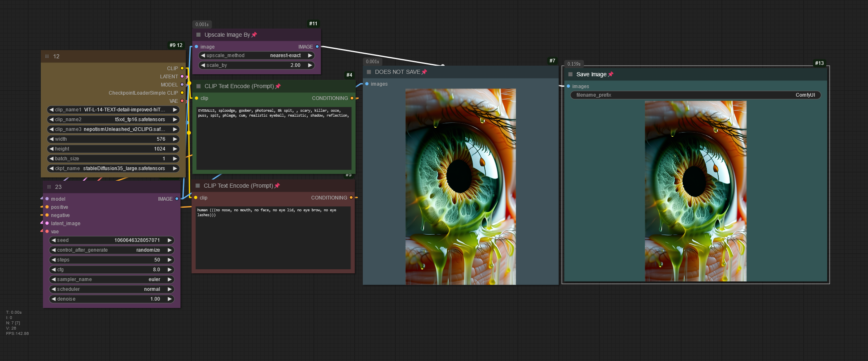Screen dimensions: 868x361
Task: Click the positive input port on node 23
Action: [47, 207]
